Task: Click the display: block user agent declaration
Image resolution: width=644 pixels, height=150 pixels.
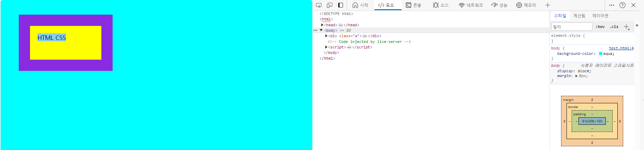Action: [574, 71]
